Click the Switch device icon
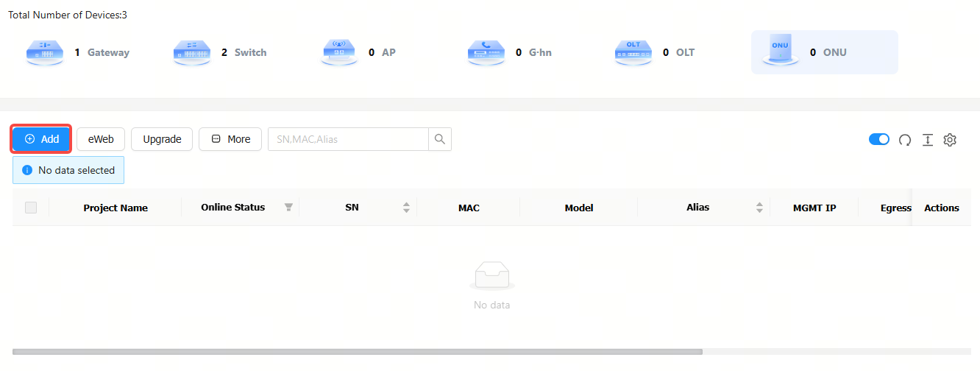This screenshot has height=371, width=980. 191,53
